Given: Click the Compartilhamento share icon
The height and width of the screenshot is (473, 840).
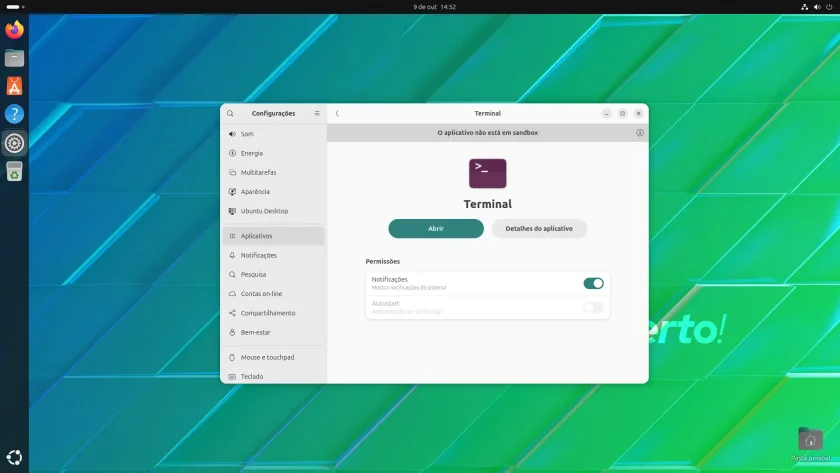Looking at the screenshot, I should click(232, 313).
